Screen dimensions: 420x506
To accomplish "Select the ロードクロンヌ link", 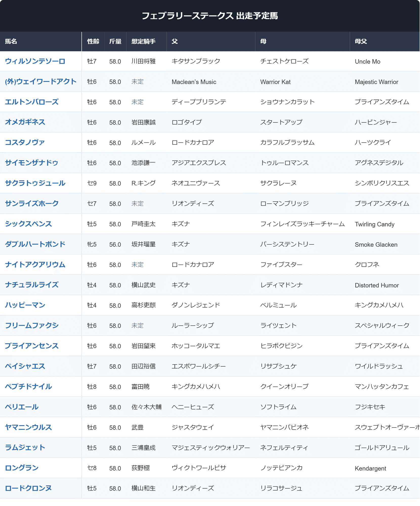I will [28, 488].
